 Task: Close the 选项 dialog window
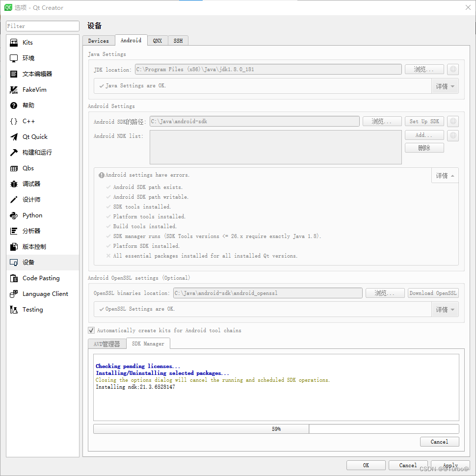[468, 7]
